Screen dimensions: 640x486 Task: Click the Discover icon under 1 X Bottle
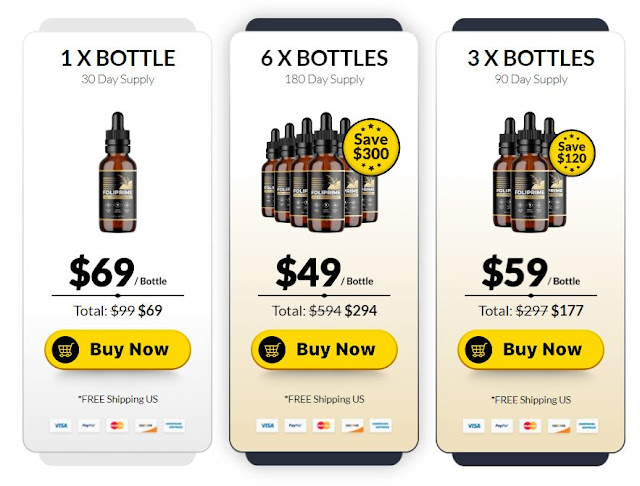(146, 426)
